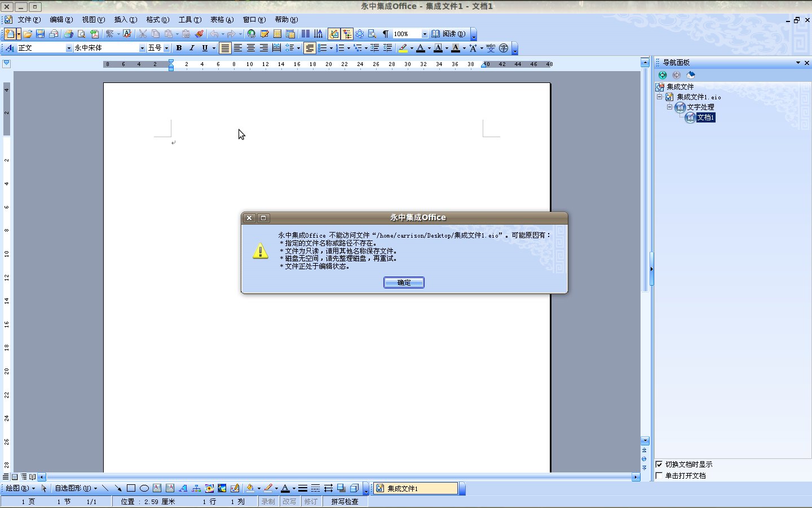Image resolution: width=812 pixels, height=508 pixels.
Task: Toggle underline formatting
Action: point(205,48)
